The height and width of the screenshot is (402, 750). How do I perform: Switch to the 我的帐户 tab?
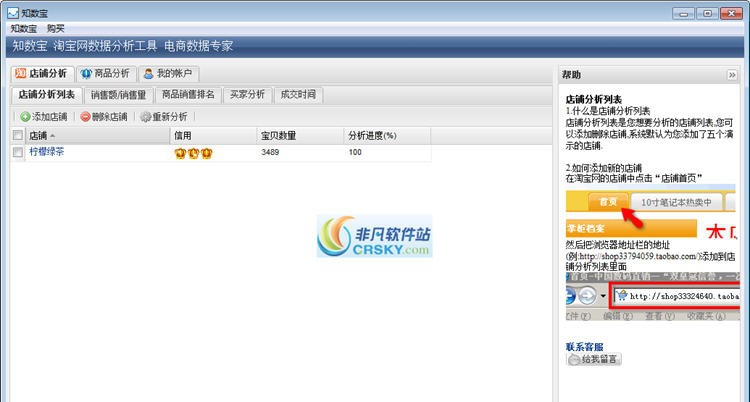[168, 74]
